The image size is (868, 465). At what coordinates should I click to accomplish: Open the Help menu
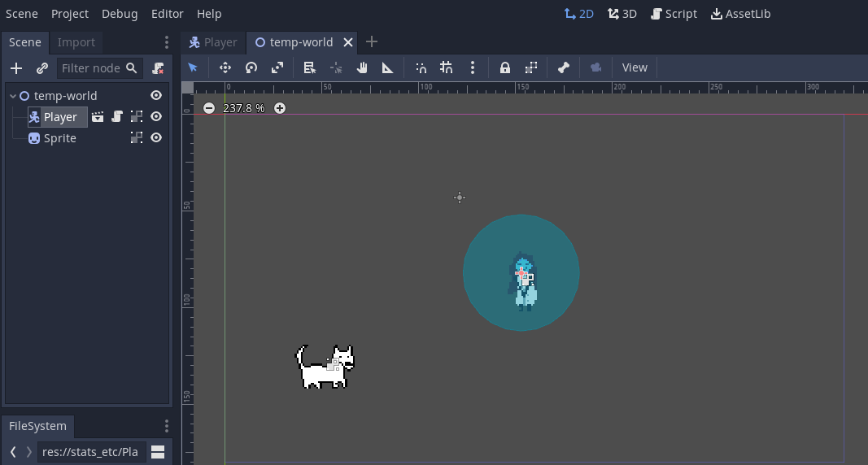click(209, 14)
